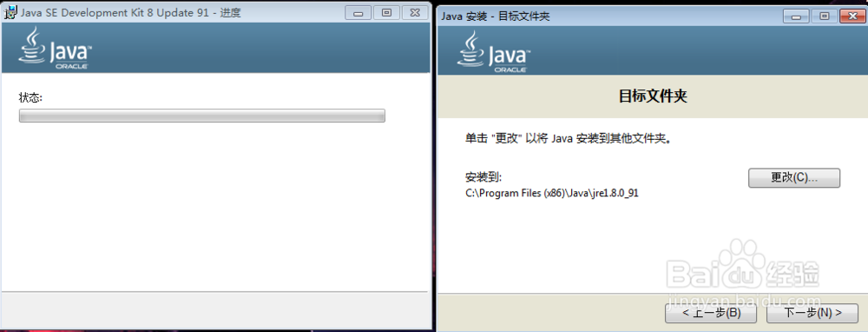868x332 pixels.
Task: Click the instruction text about 更改 Java folder
Action: (569, 138)
